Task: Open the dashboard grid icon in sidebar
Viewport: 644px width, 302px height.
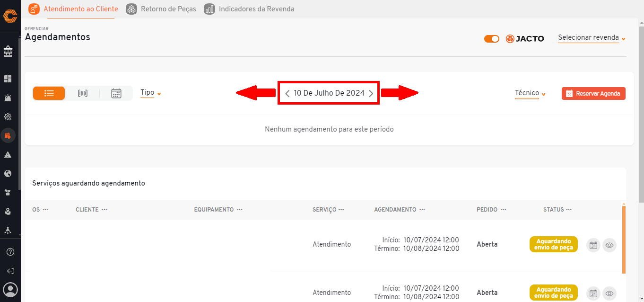Action: tap(8, 79)
